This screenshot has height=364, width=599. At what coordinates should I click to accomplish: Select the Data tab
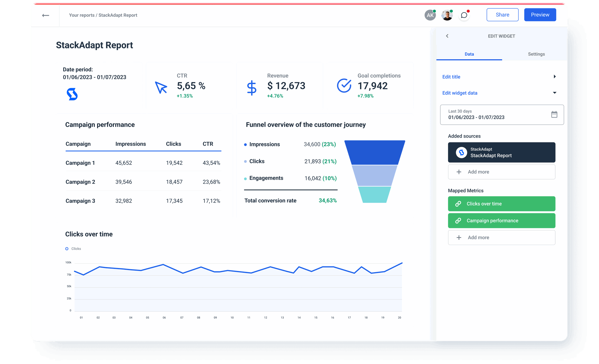coord(469,54)
